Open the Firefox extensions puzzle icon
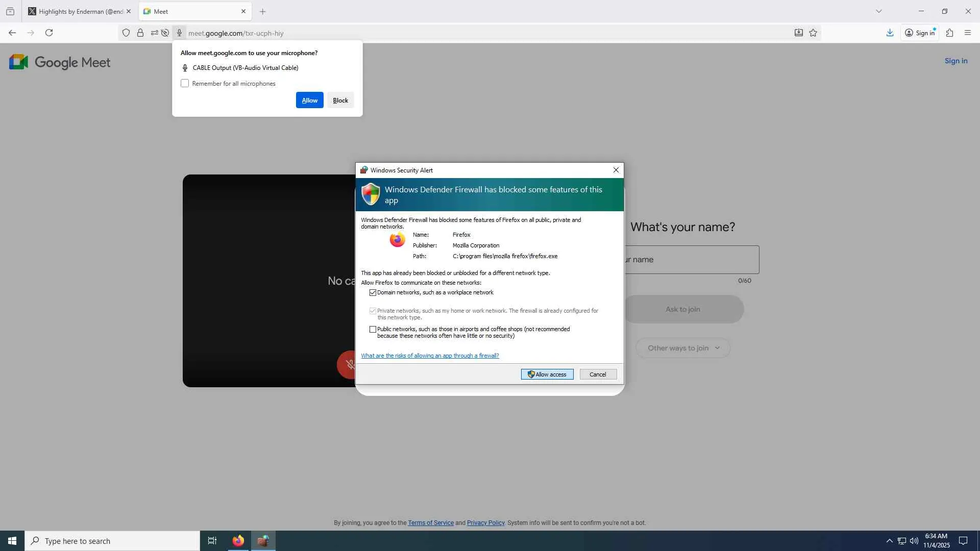This screenshot has width=980, height=551. [949, 33]
